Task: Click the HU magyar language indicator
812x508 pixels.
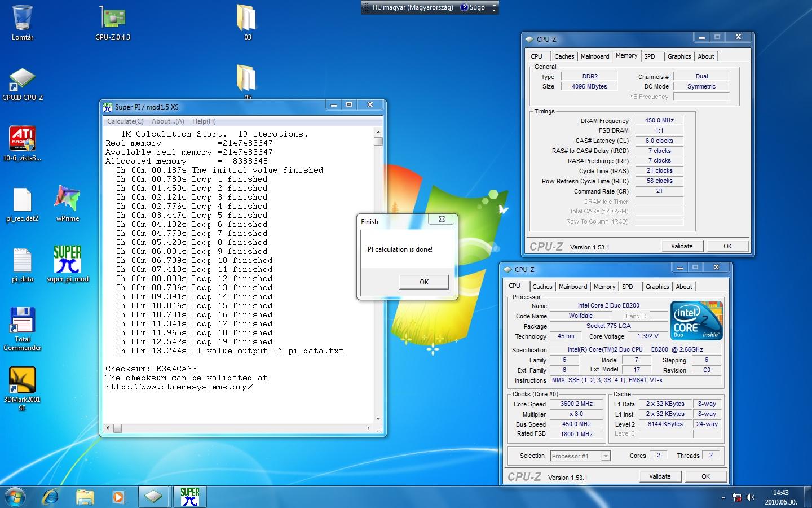Action: click(413, 7)
